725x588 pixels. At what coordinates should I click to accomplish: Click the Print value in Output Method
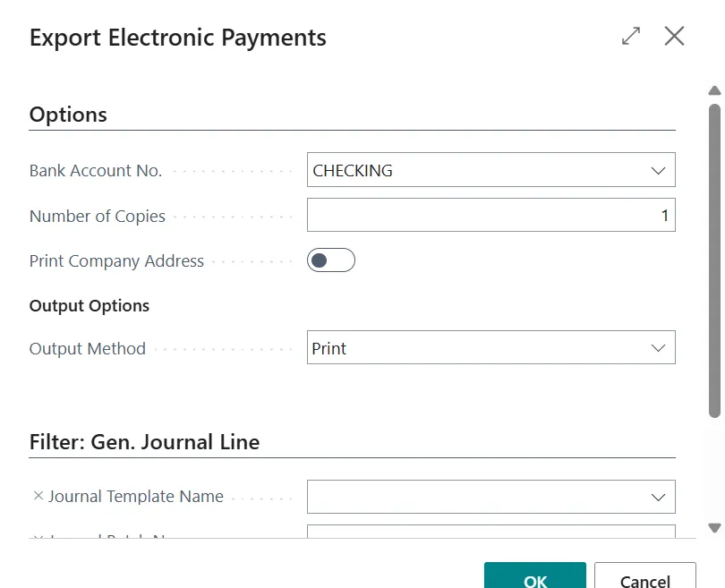click(329, 349)
